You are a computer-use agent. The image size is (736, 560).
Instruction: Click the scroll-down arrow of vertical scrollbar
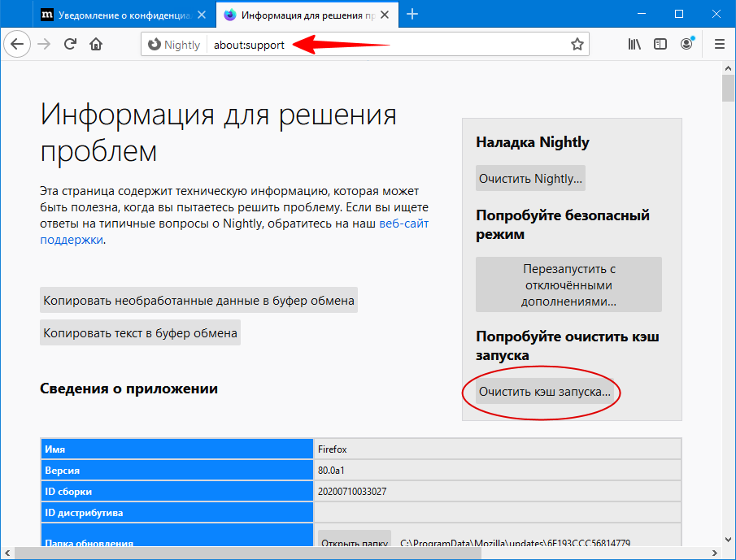tap(728, 539)
